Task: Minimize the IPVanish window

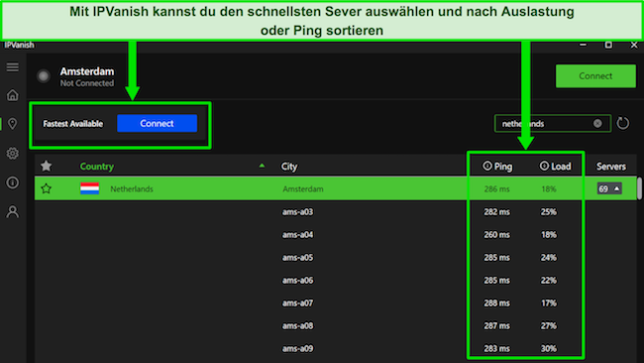Action: point(583,45)
